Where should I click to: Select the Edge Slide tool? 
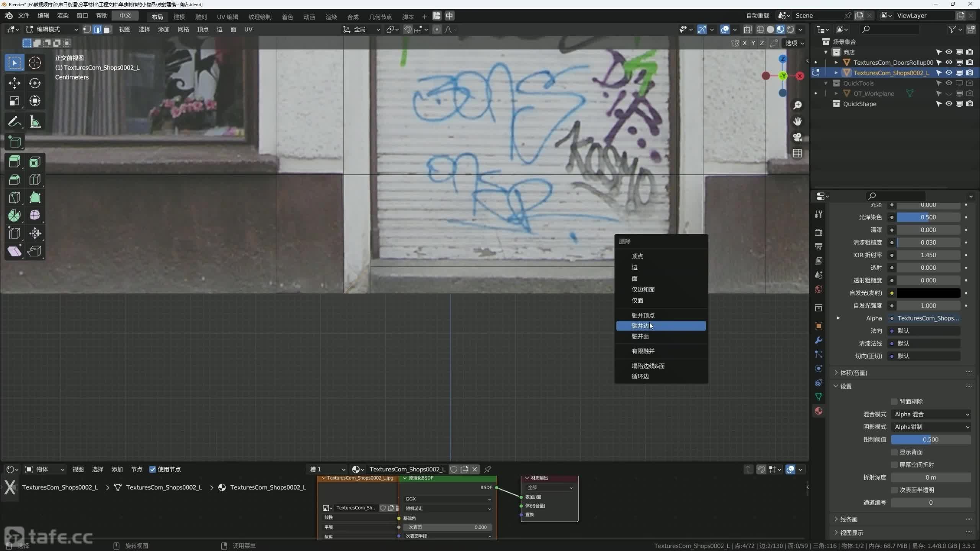(14, 233)
